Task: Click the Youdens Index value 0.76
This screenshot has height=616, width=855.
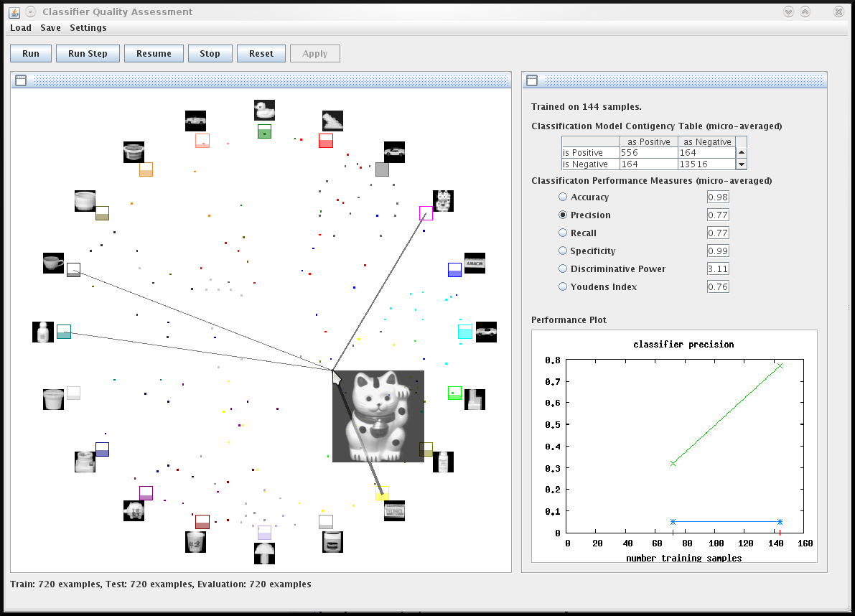Action: tap(718, 286)
